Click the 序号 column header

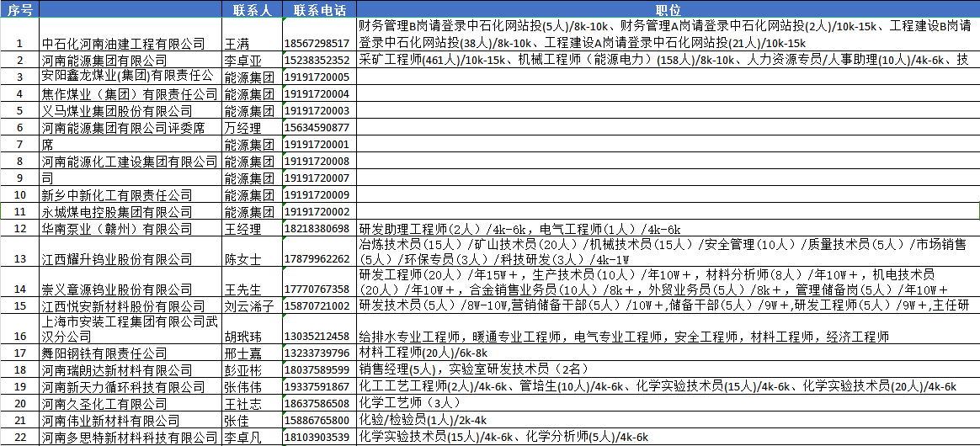tap(19, 9)
